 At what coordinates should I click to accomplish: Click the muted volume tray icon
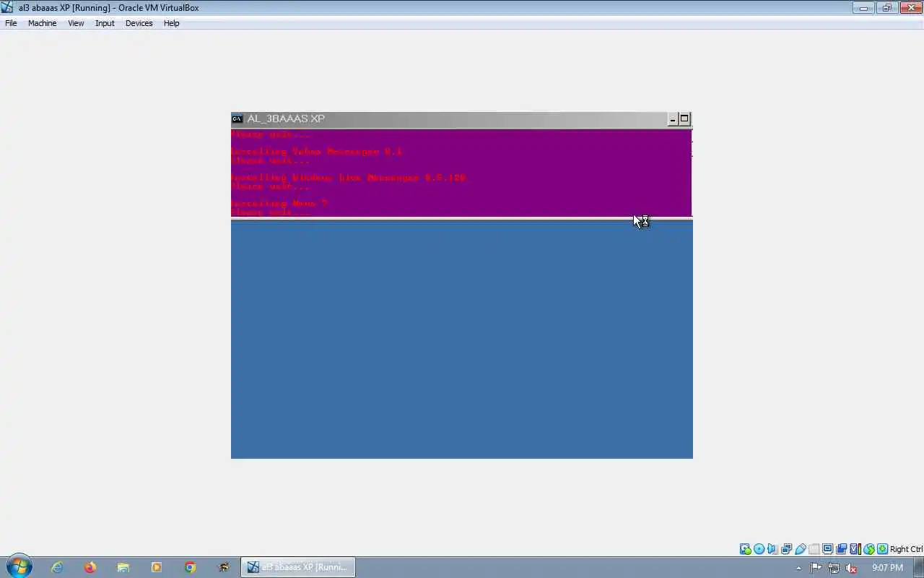(851, 568)
